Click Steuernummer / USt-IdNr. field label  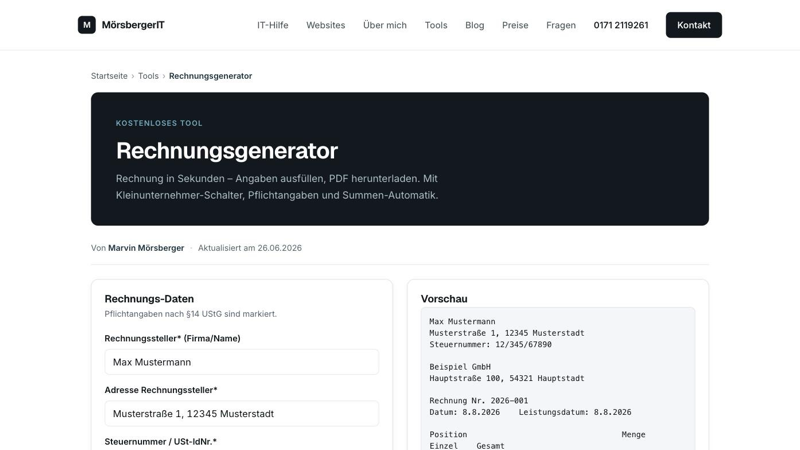point(161,441)
